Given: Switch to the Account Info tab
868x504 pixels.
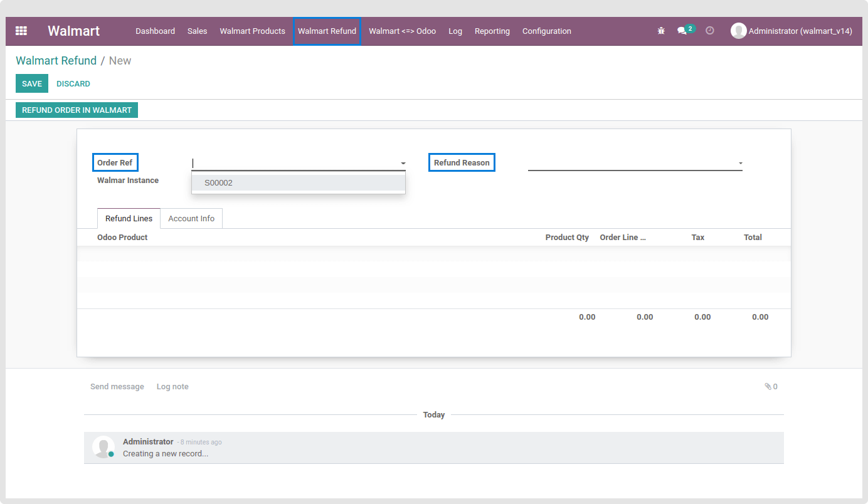Looking at the screenshot, I should coord(191,219).
